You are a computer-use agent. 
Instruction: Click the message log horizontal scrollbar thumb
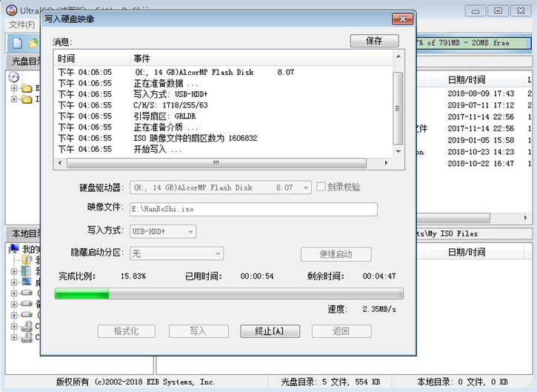[216, 163]
